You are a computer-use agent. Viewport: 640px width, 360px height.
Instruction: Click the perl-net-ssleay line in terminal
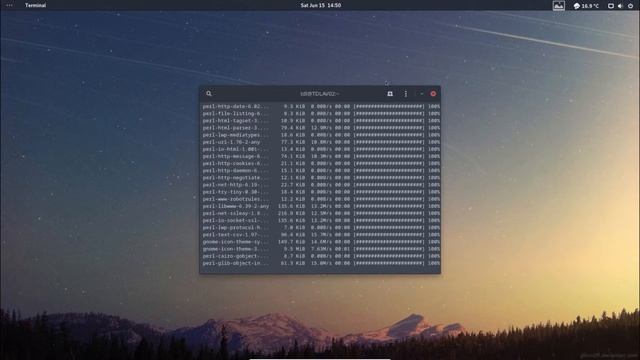tap(321, 213)
